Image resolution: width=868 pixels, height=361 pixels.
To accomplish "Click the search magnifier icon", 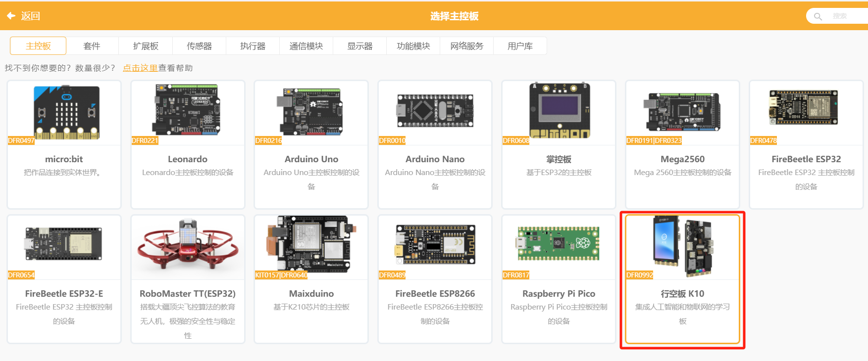I will (x=818, y=16).
